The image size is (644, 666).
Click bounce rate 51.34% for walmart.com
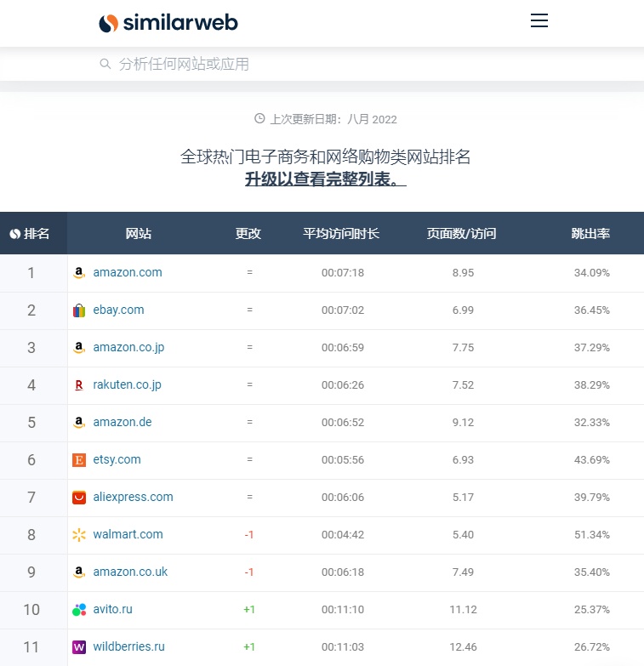(x=592, y=534)
